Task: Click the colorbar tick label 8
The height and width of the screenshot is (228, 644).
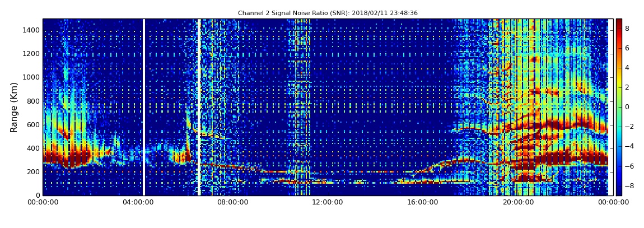Action: tap(627, 29)
